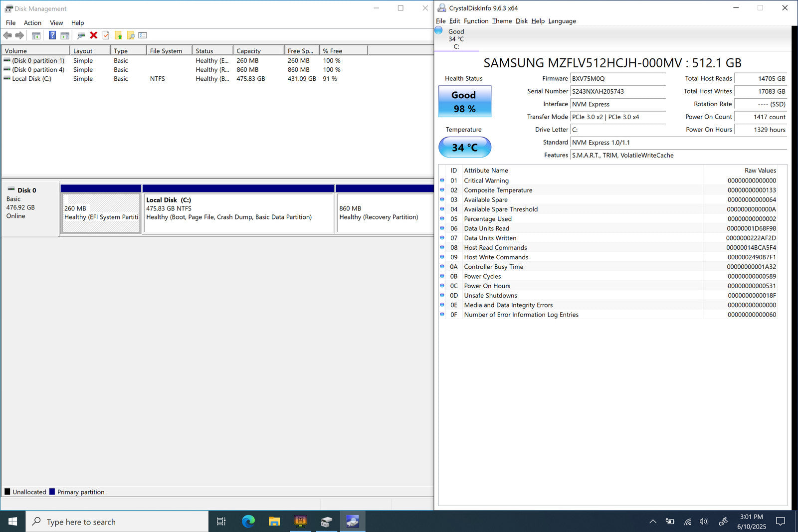Click the Properties checkmark page toolbar icon
798x532 pixels.
click(106, 35)
